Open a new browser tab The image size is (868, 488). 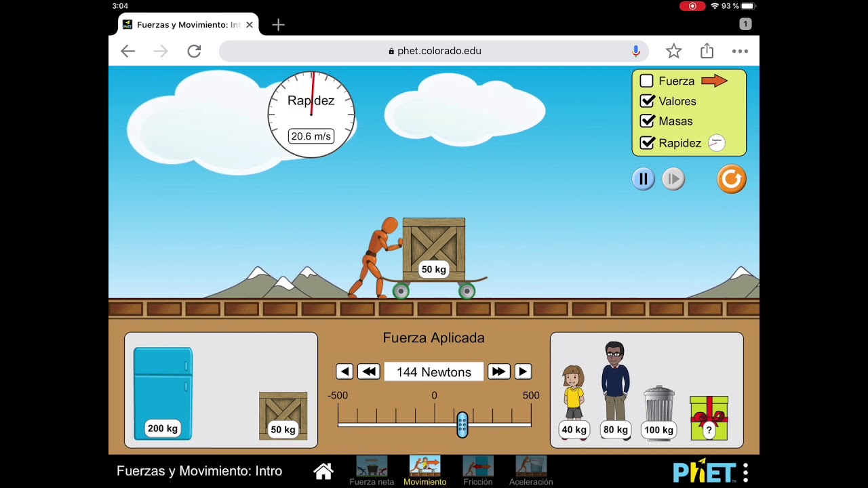tap(278, 25)
